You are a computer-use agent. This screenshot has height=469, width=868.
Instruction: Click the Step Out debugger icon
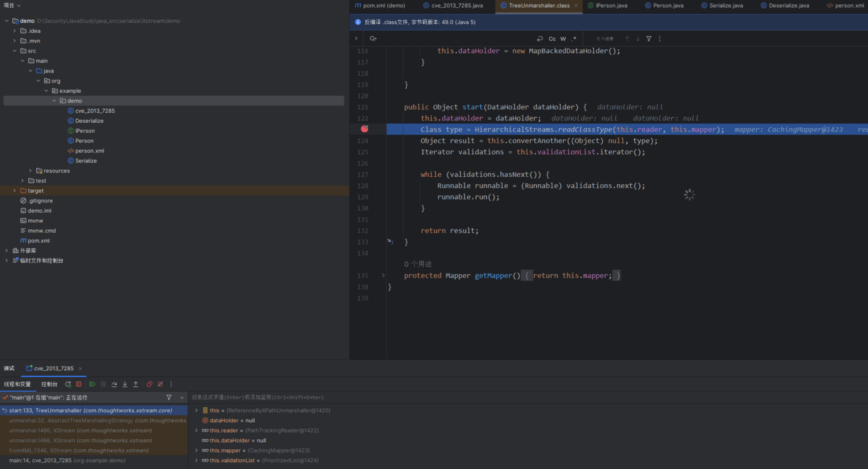pyautogui.click(x=136, y=384)
